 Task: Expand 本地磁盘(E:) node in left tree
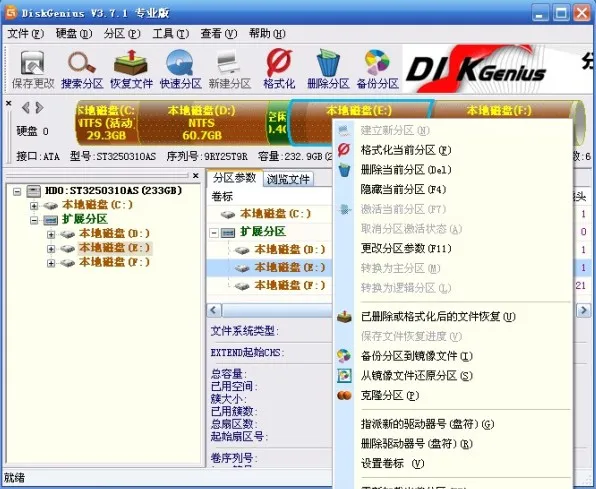coord(51,249)
